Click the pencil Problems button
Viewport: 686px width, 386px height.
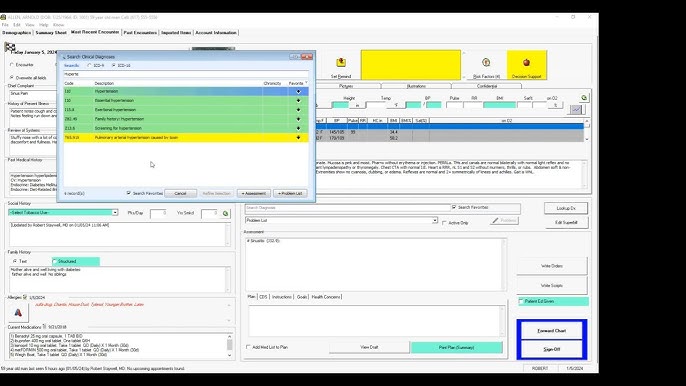pos(505,221)
